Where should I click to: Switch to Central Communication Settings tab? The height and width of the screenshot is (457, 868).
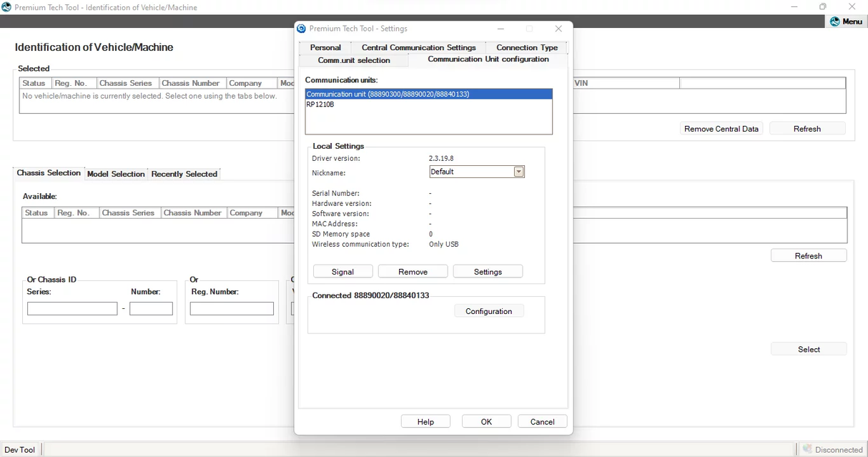point(419,47)
